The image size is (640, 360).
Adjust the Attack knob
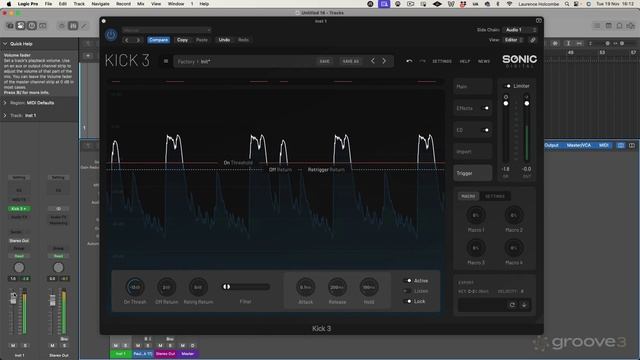click(305, 287)
